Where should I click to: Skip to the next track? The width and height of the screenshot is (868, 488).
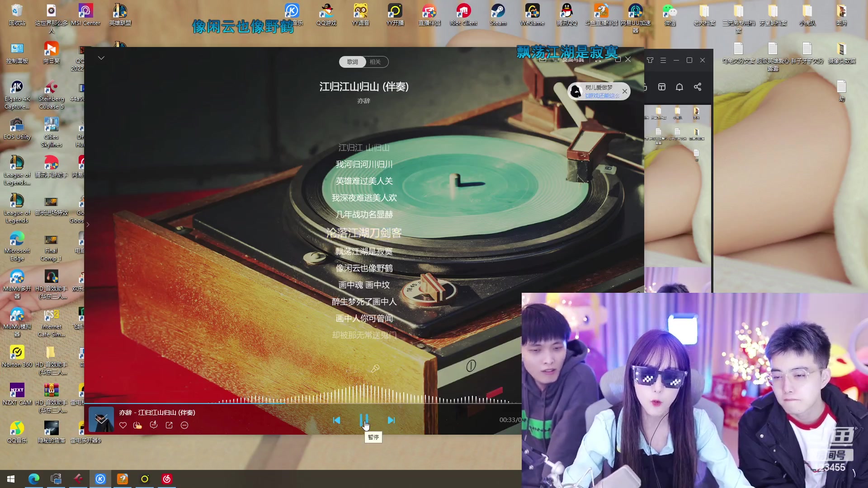pyautogui.click(x=392, y=420)
